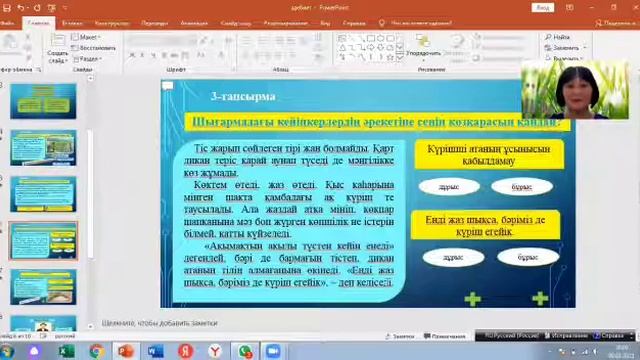Open the Рецензирование ribbon tab
Screen dimensions: 640x360
click(x=286, y=23)
